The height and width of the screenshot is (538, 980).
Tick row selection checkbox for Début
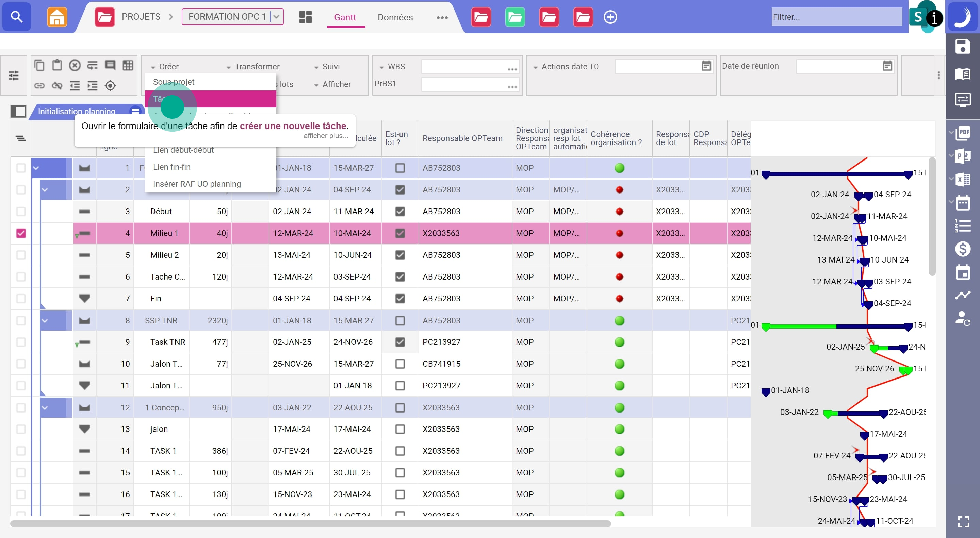21,212
